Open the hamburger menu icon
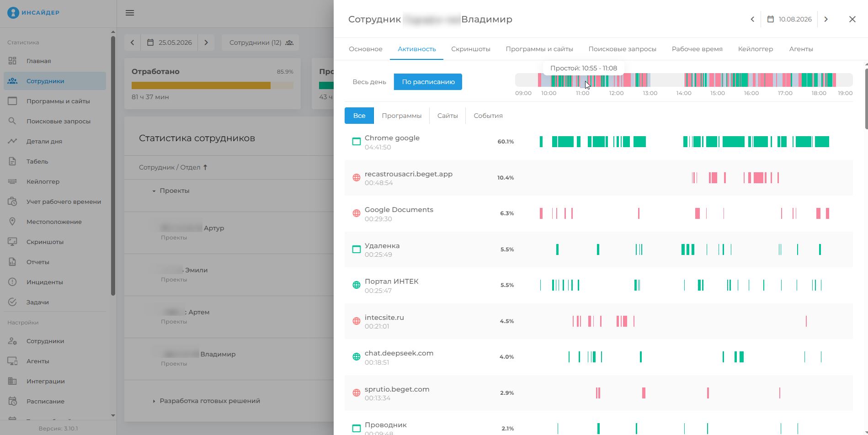 [130, 13]
